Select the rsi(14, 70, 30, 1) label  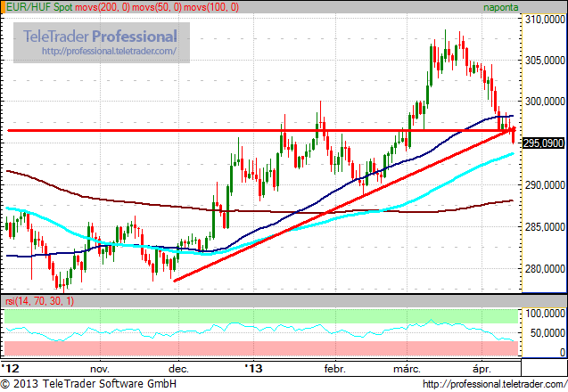pyautogui.click(x=39, y=301)
